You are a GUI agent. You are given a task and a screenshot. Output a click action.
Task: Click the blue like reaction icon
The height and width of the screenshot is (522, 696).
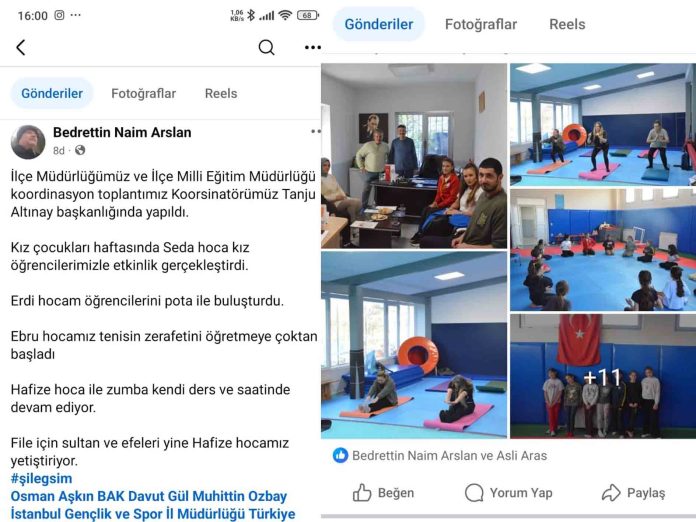[340, 455]
